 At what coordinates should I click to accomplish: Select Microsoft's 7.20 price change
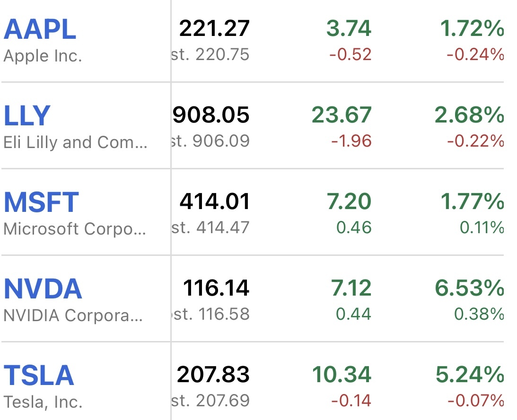pyautogui.click(x=349, y=201)
